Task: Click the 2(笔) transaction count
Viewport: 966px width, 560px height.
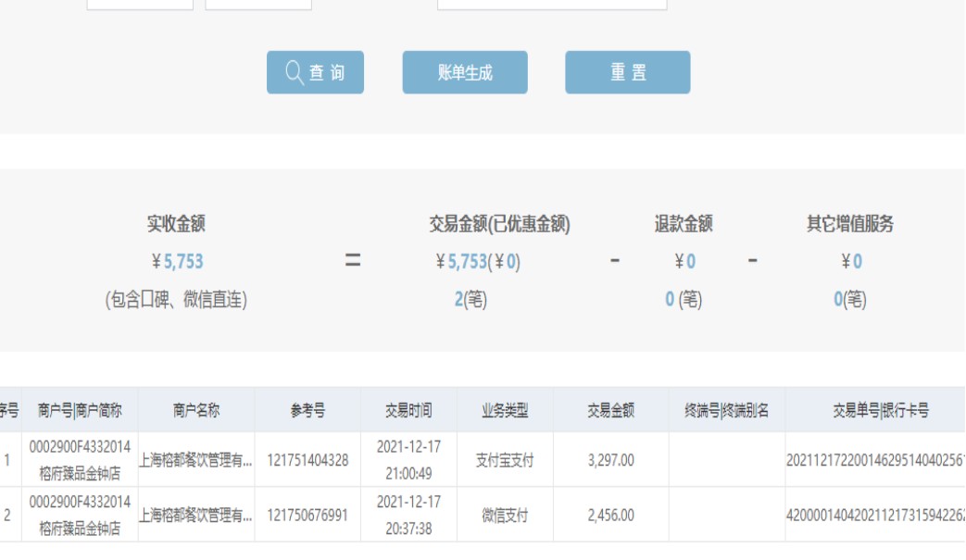Action: (470, 299)
